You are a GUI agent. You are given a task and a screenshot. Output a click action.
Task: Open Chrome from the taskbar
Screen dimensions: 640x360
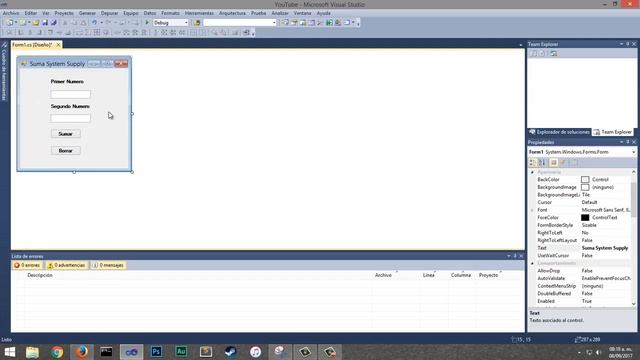pos(57,351)
